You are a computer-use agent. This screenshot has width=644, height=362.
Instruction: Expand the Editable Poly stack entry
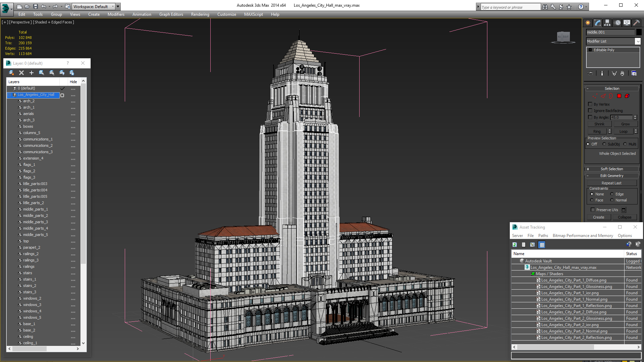tap(590, 50)
